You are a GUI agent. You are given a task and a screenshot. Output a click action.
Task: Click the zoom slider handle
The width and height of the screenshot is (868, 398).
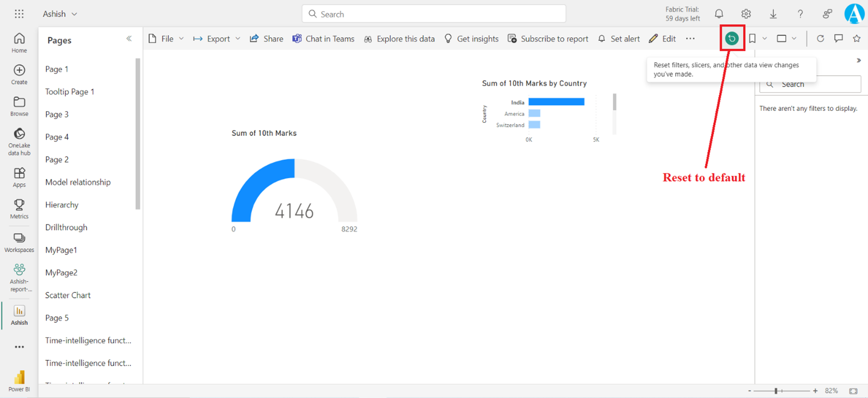[776, 391]
